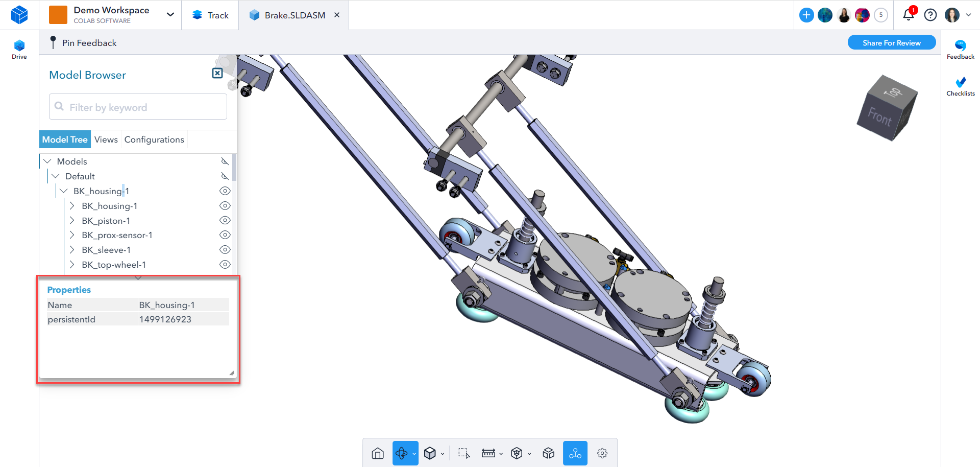
Task: Select BK_sleeve-1 in the model tree
Action: coord(106,250)
